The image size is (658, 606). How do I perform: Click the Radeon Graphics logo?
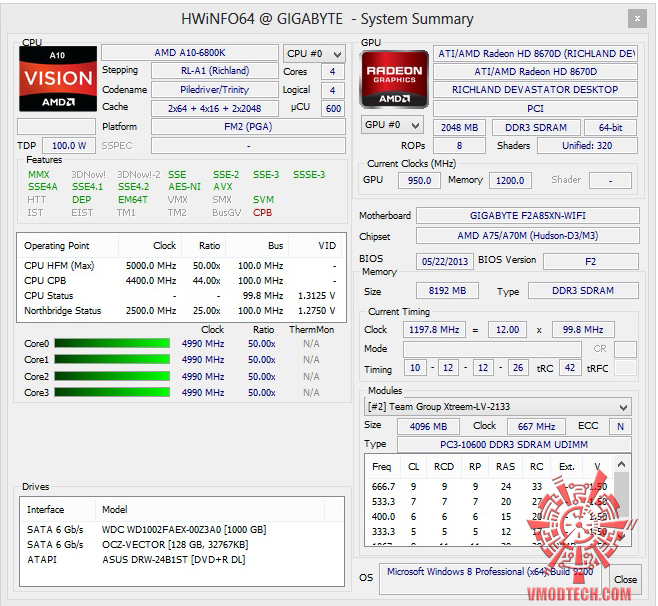tap(394, 79)
